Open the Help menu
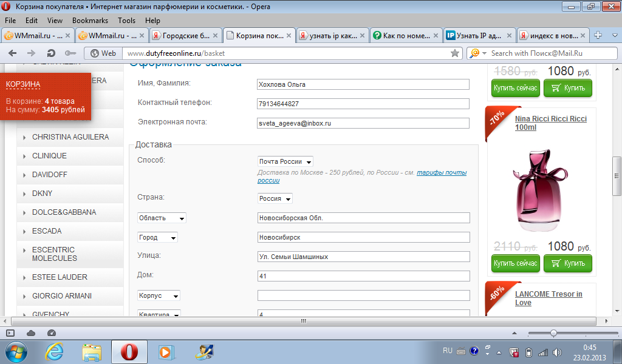622x364 pixels. [x=152, y=21]
